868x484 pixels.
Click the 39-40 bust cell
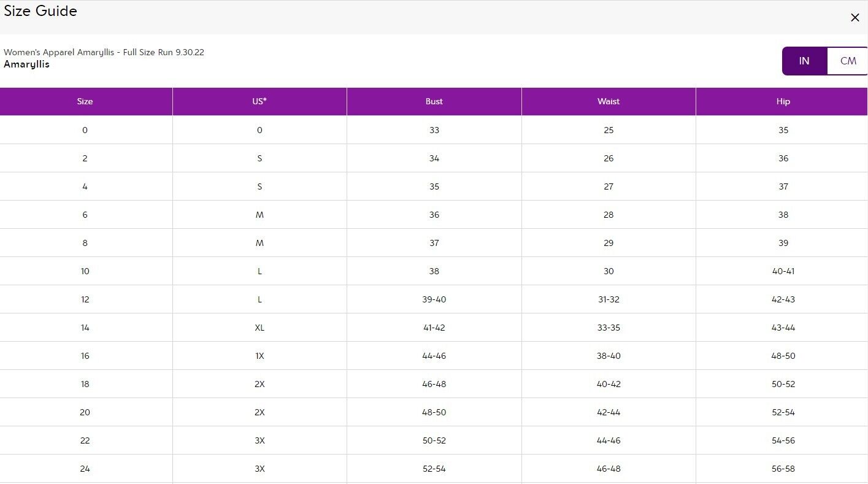click(x=434, y=299)
